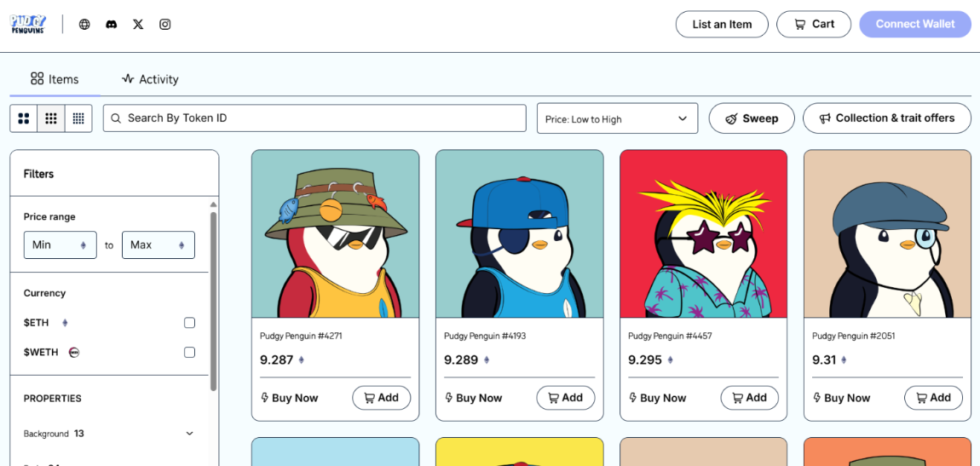Open the Instagram icon link
Screen dimensions: 980x466
pos(165,25)
